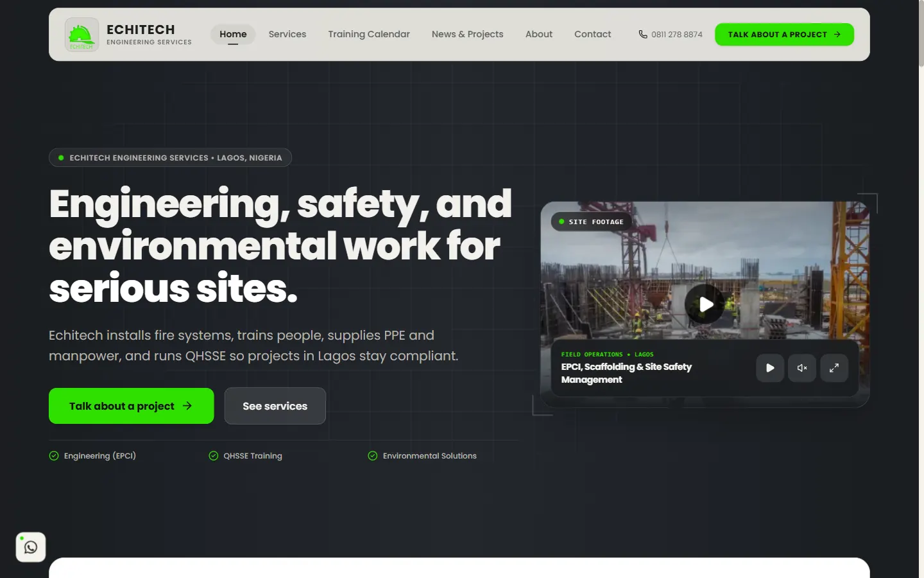
Task: Click the See services button
Action: point(275,406)
